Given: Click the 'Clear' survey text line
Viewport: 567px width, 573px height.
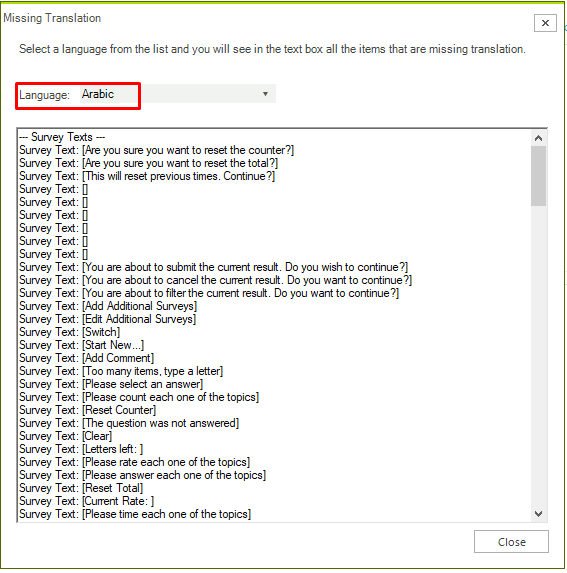Looking at the screenshot, I should pyautogui.click(x=65, y=436).
